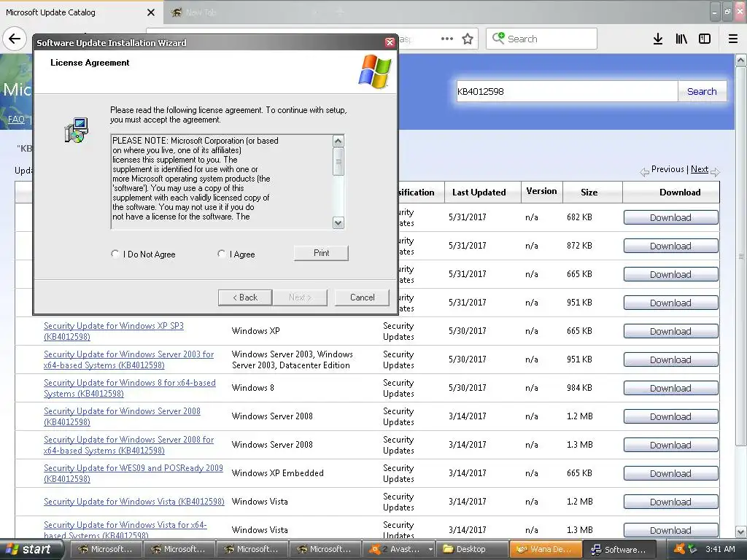Download the 872 KB update
Viewport: 747px width, 560px height.
click(x=670, y=246)
